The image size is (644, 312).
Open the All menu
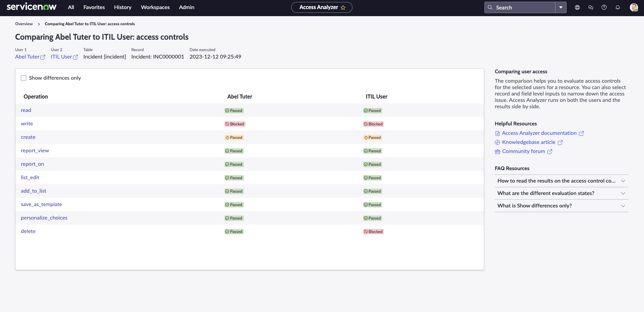coord(71,7)
